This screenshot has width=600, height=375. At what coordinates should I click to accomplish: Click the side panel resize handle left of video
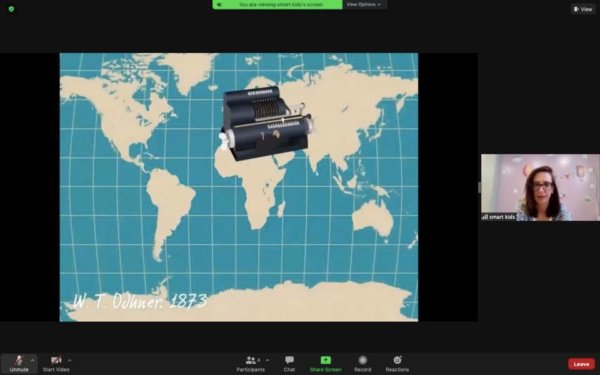479,188
